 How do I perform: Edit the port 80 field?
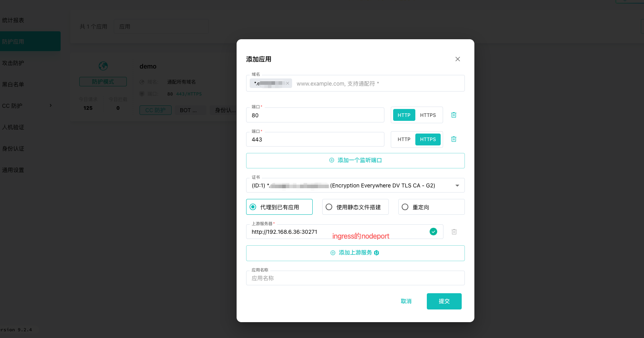coord(315,115)
